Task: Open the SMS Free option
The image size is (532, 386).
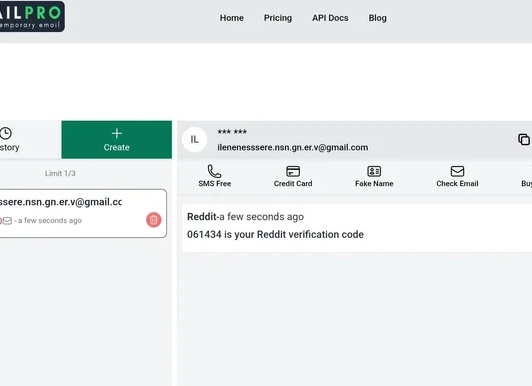Action: point(214,176)
